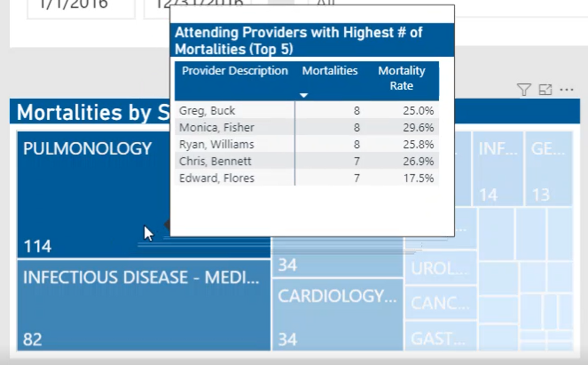
Task: Click the tooltip title Attending Providers
Action: coord(298,41)
